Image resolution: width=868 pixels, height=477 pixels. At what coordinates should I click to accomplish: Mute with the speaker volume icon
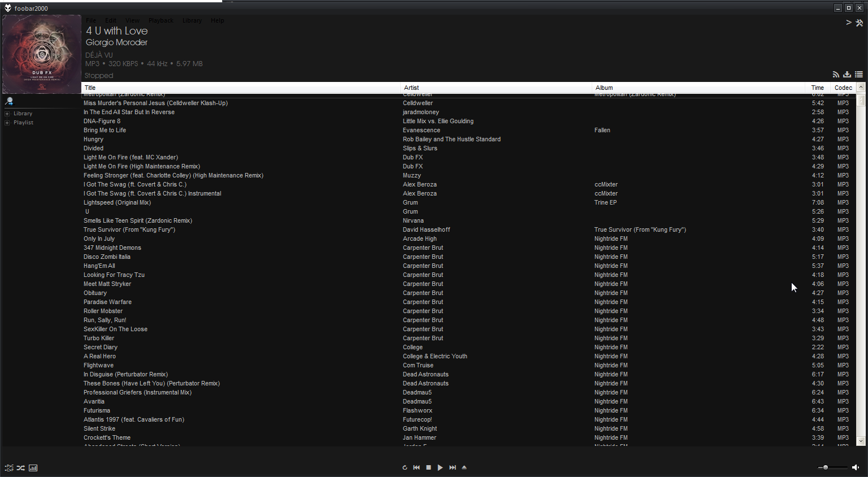(x=856, y=467)
